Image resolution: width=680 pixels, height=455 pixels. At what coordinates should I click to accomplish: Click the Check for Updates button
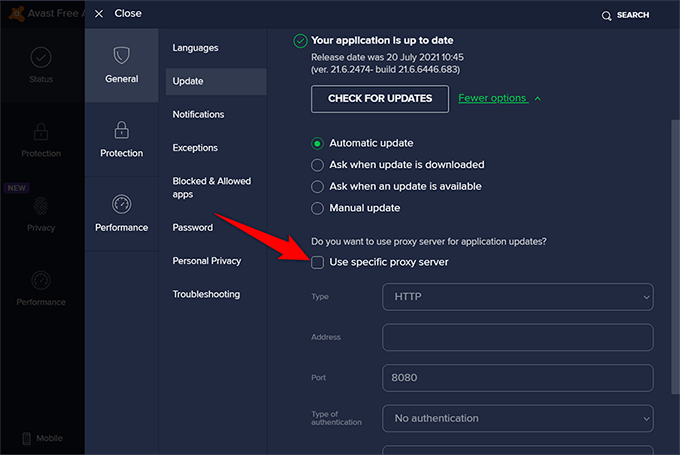(x=379, y=98)
